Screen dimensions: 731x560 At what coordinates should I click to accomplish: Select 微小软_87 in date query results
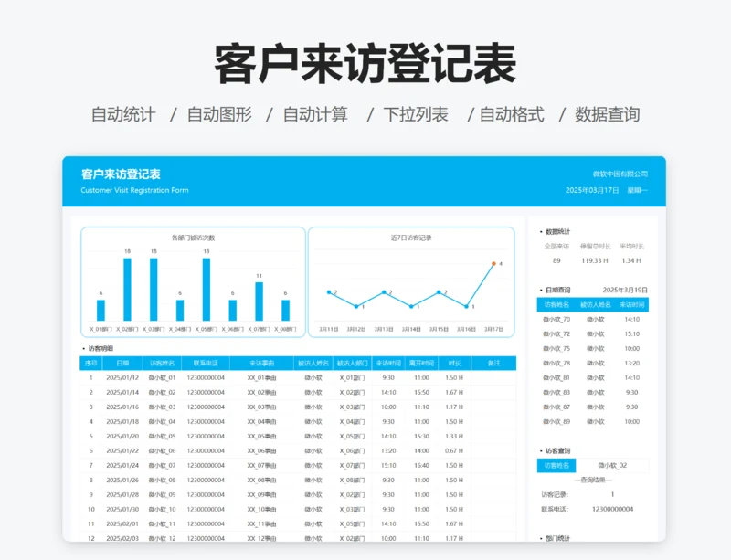click(556, 407)
